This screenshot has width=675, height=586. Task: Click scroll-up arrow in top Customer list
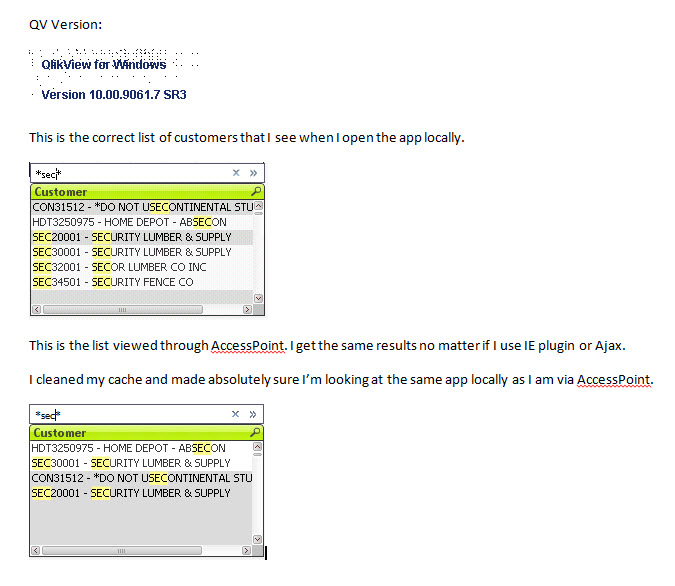[258, 206]
